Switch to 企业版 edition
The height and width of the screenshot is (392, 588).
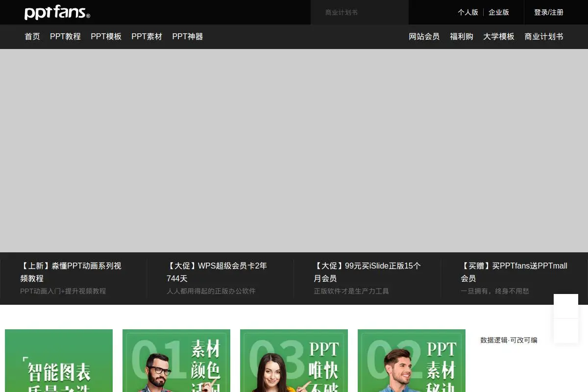(x=499, y=12)
